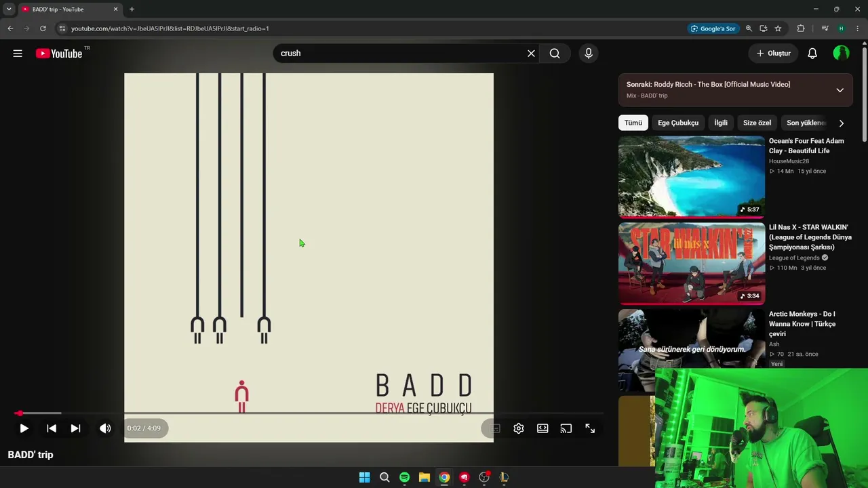
Task: Click the magnifier search button
Action: pyautogui.click(x=555, y=54)
